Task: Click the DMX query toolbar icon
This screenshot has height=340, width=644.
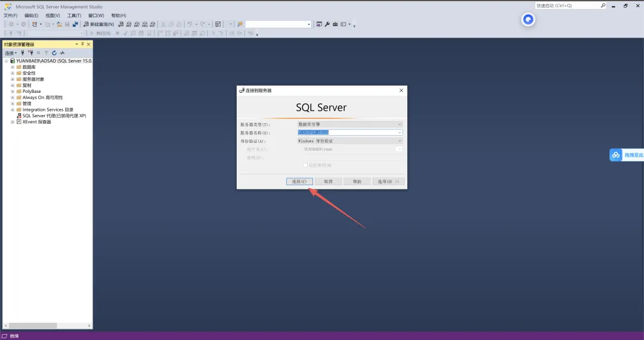Action: 137,24
